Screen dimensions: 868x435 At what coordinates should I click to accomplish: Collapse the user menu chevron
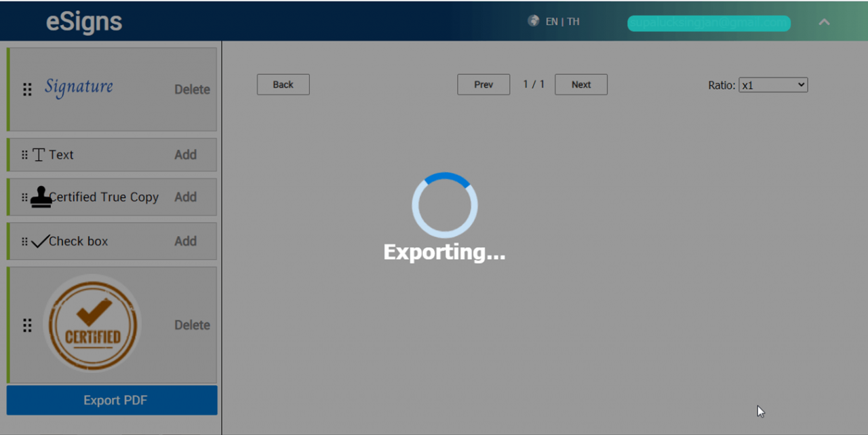(x=824, y=22)
